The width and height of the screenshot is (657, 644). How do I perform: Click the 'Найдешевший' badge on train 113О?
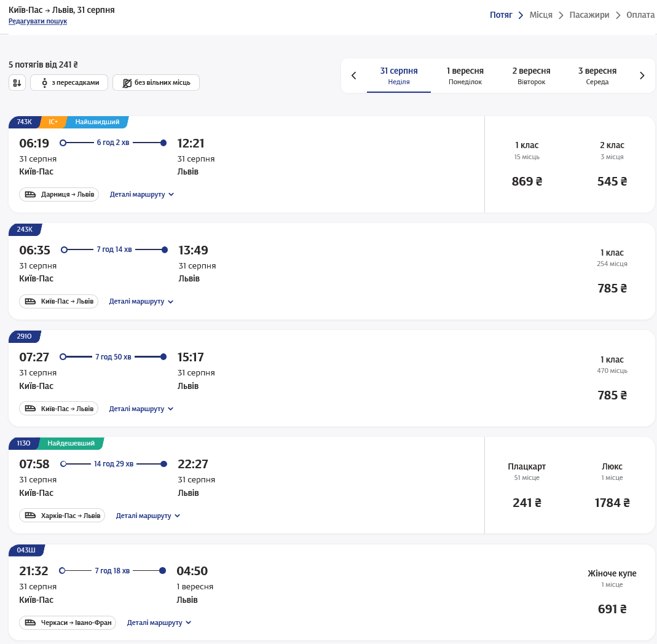click(71, 443)
